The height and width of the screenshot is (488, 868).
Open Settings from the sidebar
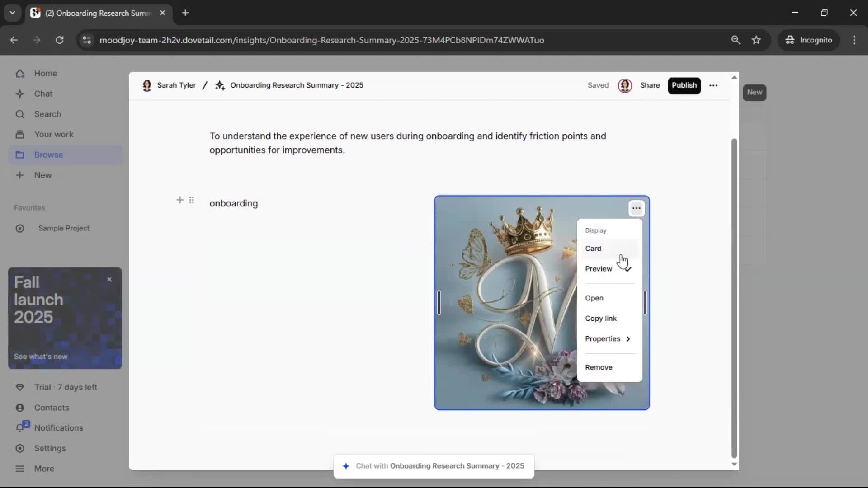click(x=50, y=448)
